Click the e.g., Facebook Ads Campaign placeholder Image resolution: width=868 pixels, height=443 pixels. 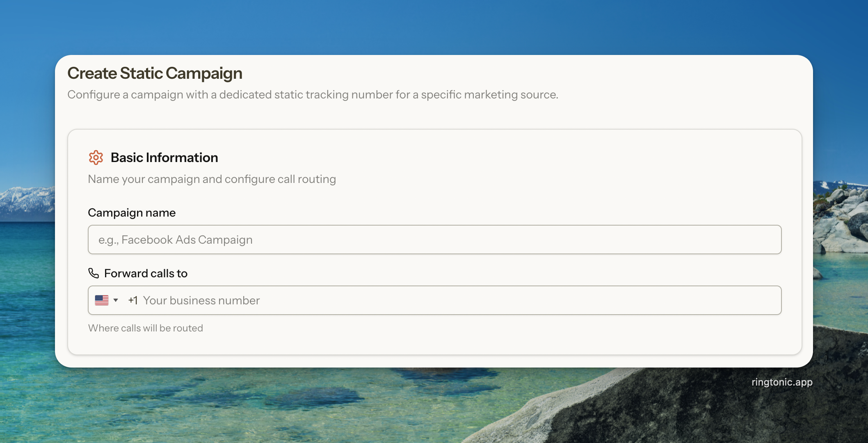pyautogui.click(x=175, y=240)
